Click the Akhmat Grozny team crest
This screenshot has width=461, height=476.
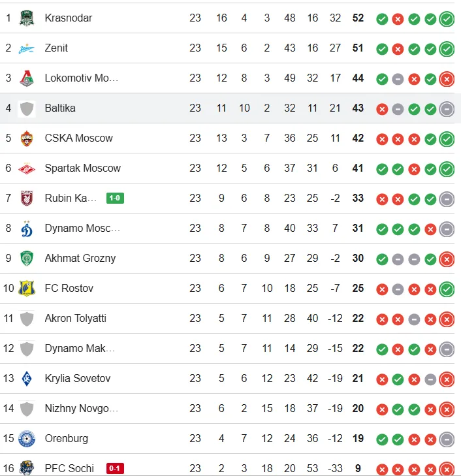pyautogui.click(x=27, y=258)
